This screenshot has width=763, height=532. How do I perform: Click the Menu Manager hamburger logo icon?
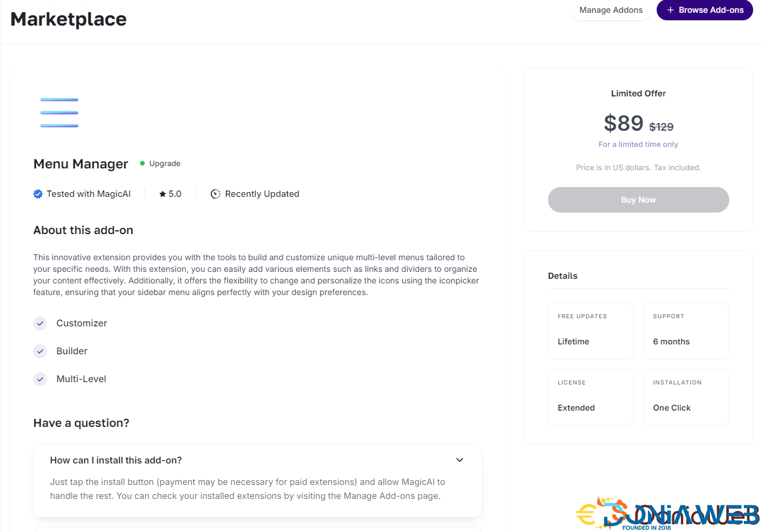pos(59,113)
